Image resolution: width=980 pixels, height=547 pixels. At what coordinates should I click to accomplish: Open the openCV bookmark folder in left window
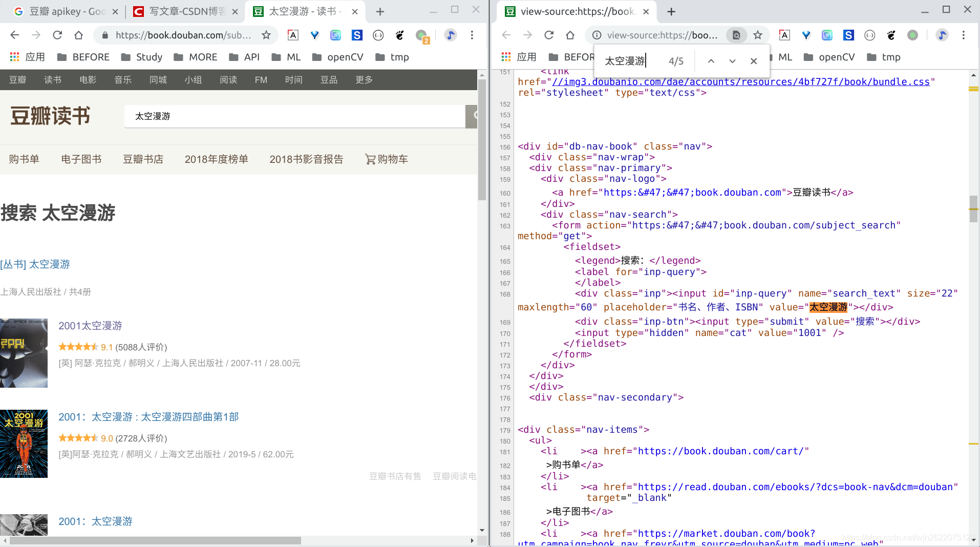coord(338,57)
